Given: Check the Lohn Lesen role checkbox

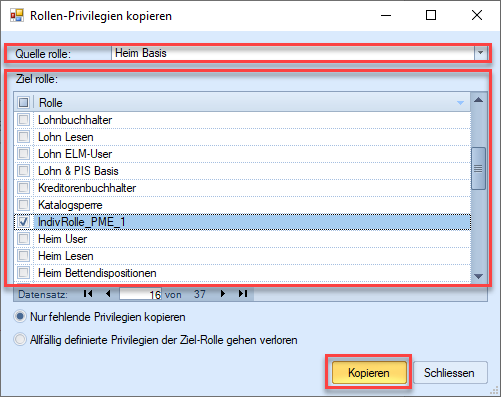Looking at the screenshot, I should (24, 137).
